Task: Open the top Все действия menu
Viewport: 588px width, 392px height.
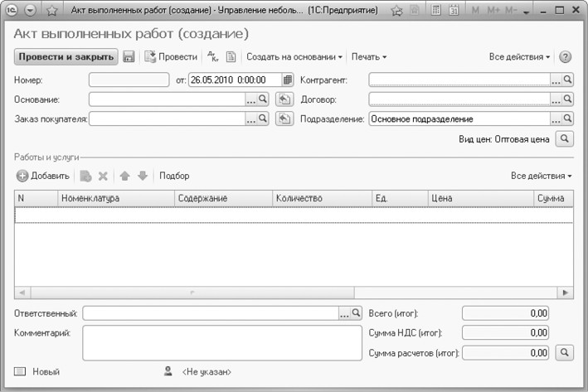Action: click(x=520, y=57)
